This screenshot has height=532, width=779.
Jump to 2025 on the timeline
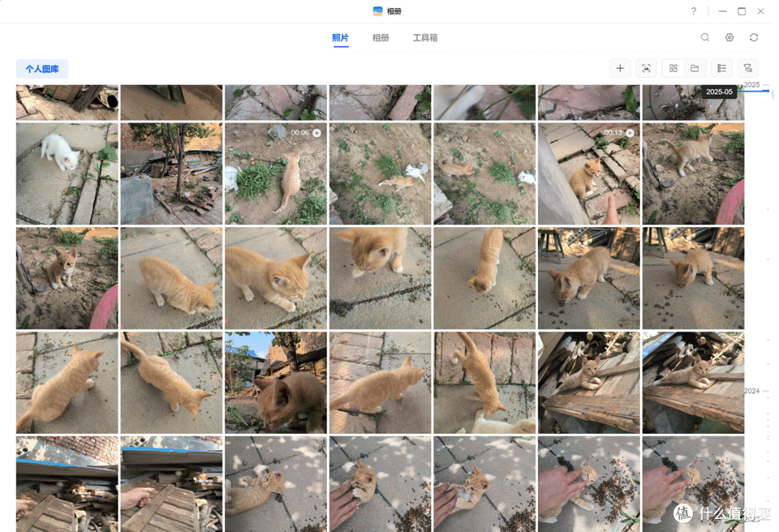coord(751,85)
